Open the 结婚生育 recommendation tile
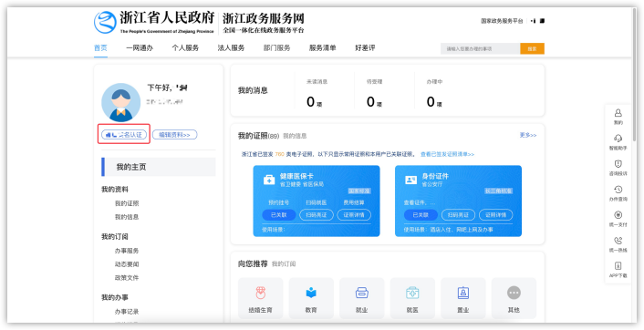 260,298
